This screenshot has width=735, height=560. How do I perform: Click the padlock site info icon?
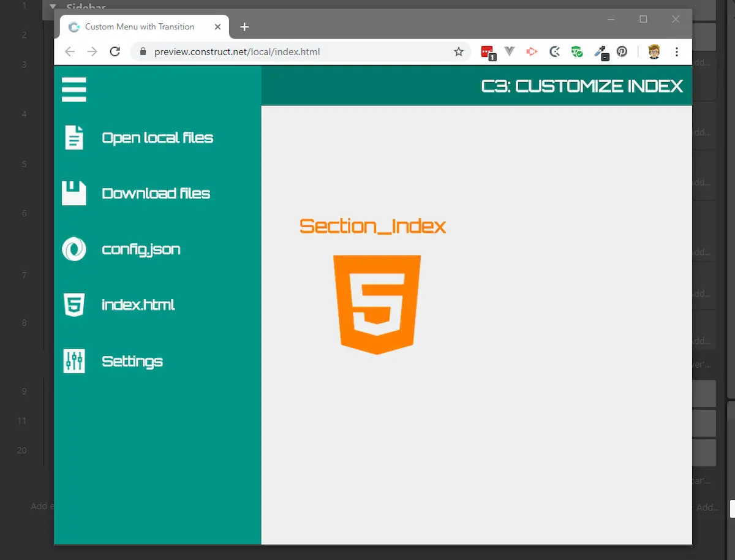point(143,51)
